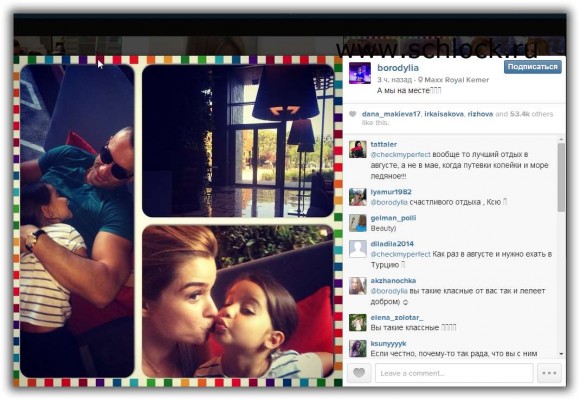The width and height of the screenshot is (580, 400).
Task: Open tattaler's avatar picture
Action: 358,149
